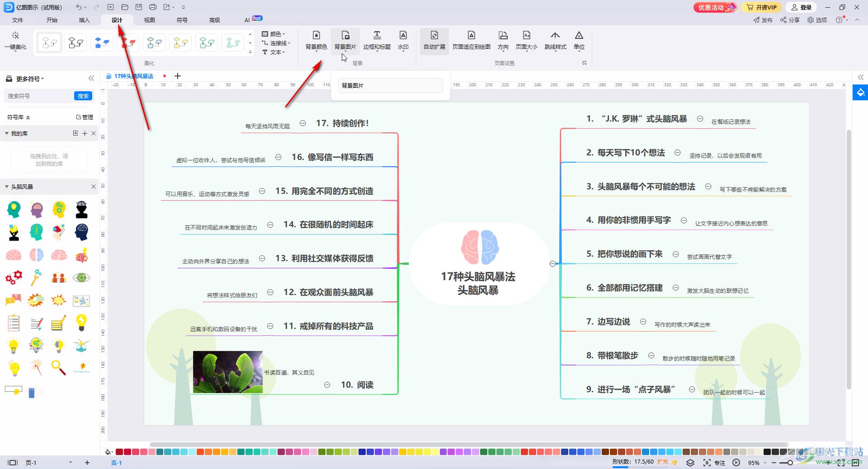Viewport: 868px width, 469px height.
Task: Click the layers icon in status bar
Action: [690, 463]
